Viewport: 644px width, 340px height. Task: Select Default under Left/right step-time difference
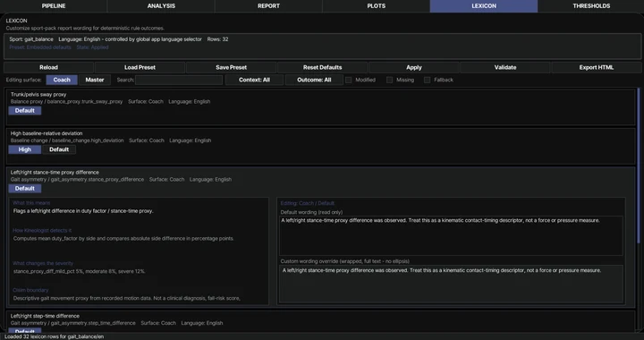click(x=25, y=331)
